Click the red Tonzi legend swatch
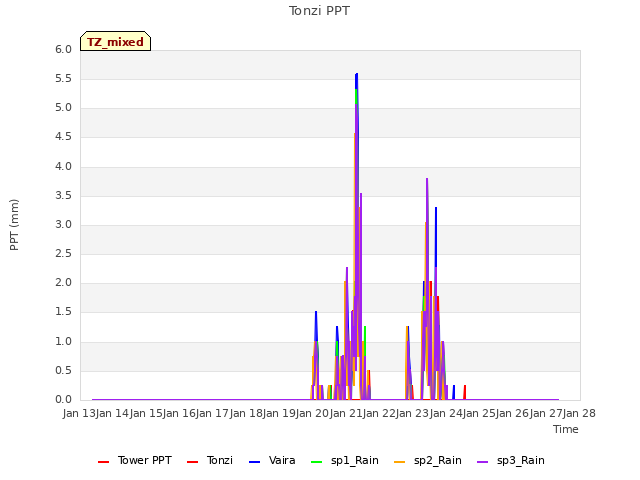Image resolution: width=640 pixels, height=480 pixels. (192, 462)
